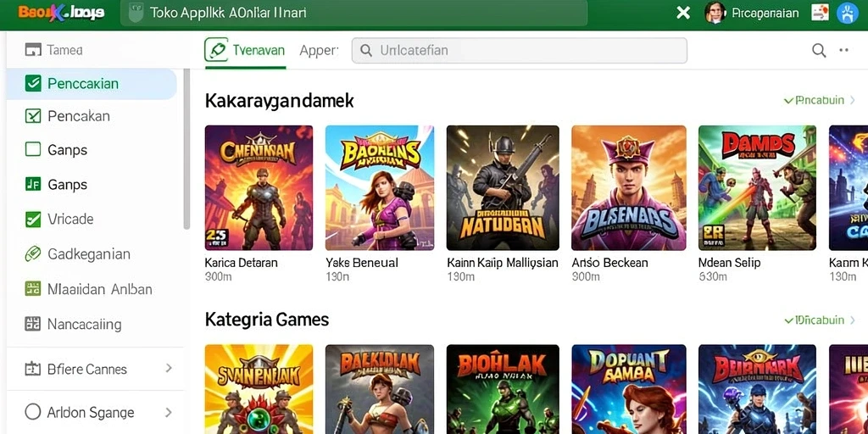Screen dimensions: 868x434
Task: Click the Nancacaiing grid icon
Action: (33, 324)
